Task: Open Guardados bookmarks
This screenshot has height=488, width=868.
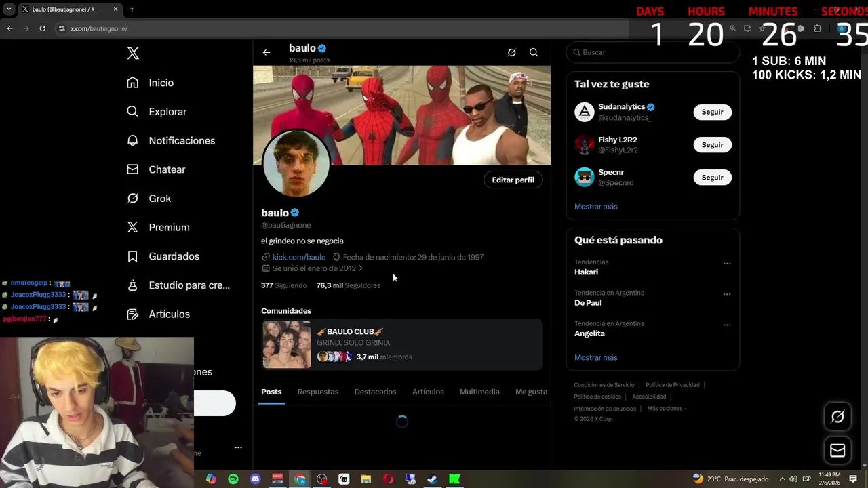Action: coord(163,256)
